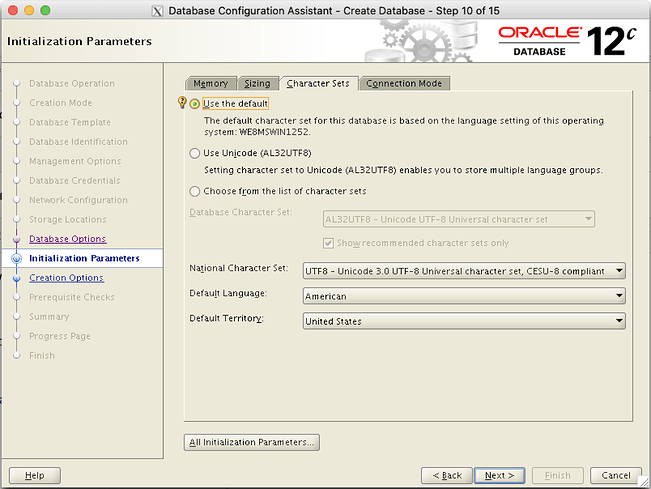The height and width of the screenshot is (489, 651).
Task: Click the Help button
Action: pos(35,475)
